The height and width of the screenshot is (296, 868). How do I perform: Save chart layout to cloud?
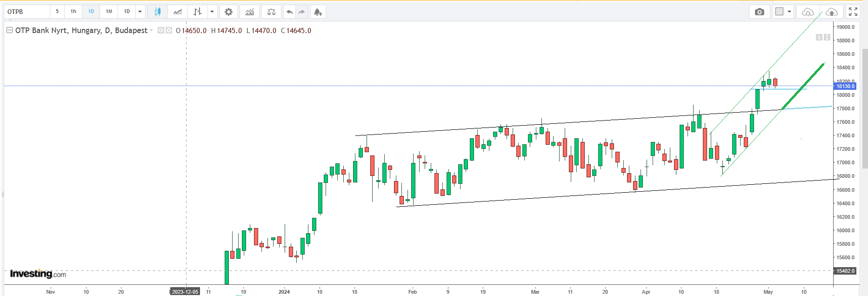831,12
